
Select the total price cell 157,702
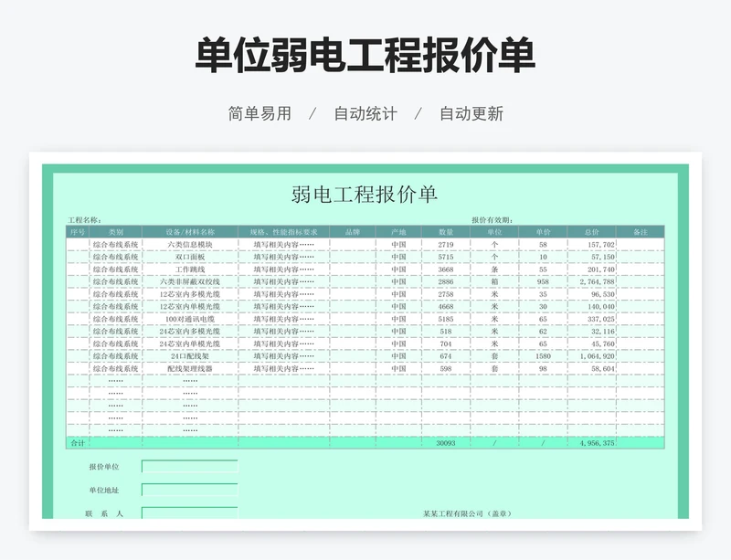(x=591, y=244)
